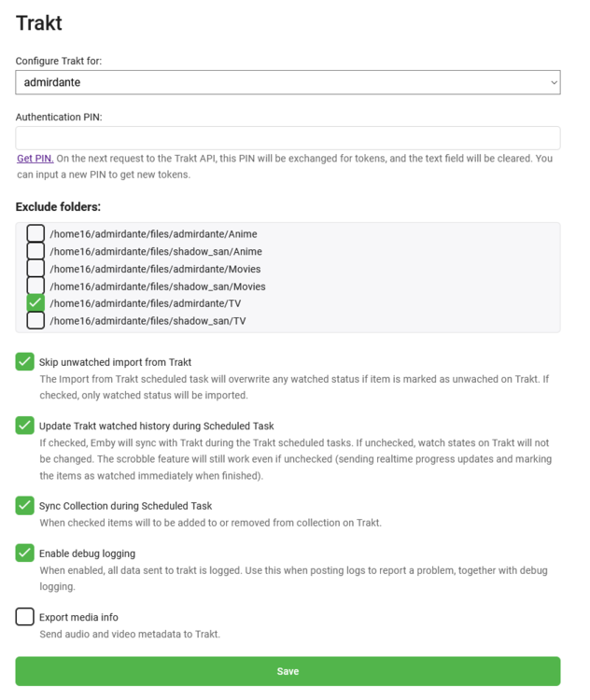Click the Skip unwatched import label text
590x700 pixels.
115,362
